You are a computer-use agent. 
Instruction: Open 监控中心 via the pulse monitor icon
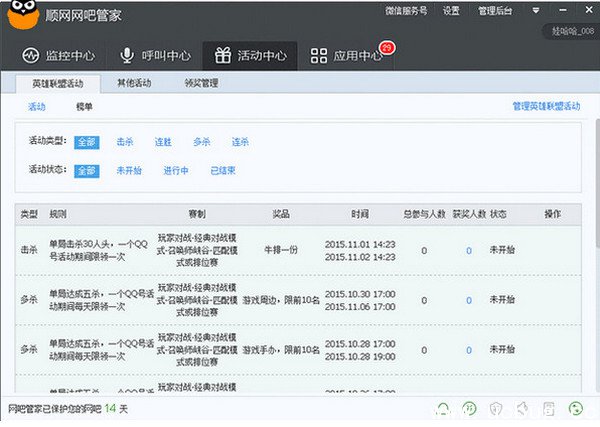click(31, 55)
